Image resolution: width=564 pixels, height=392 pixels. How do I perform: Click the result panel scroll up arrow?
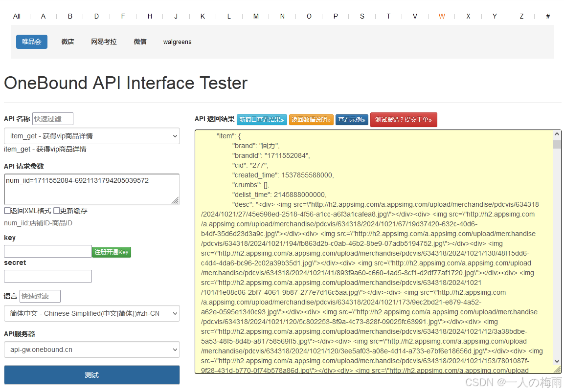click(557, 134)
